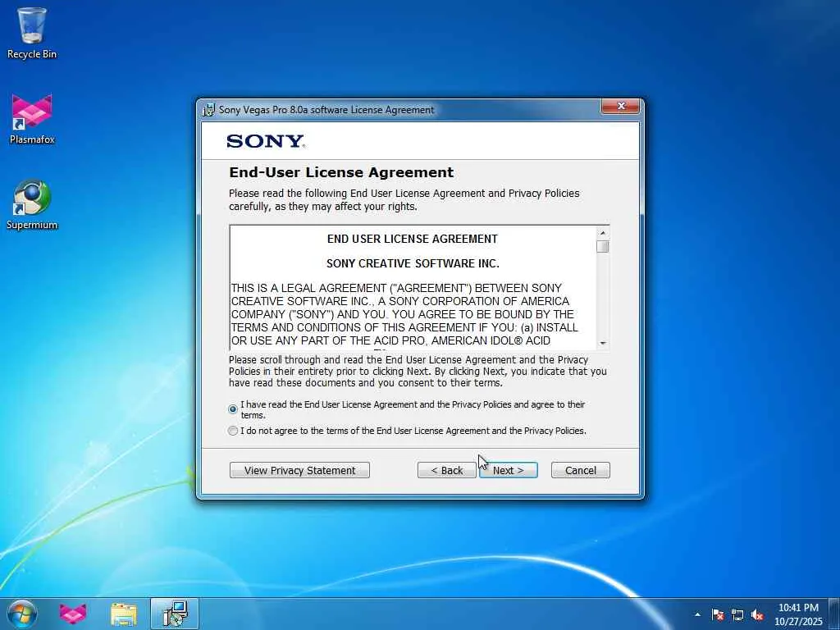This screenshot has height=630, width=840.
Task: Click the Show Desktop strip on the taskbar
Action: (x=834, y=614)
